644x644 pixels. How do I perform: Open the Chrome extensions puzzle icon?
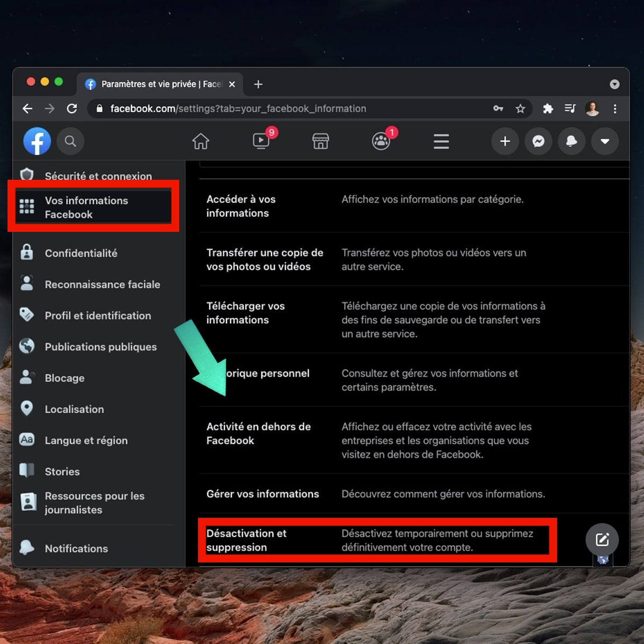point(548,108)
